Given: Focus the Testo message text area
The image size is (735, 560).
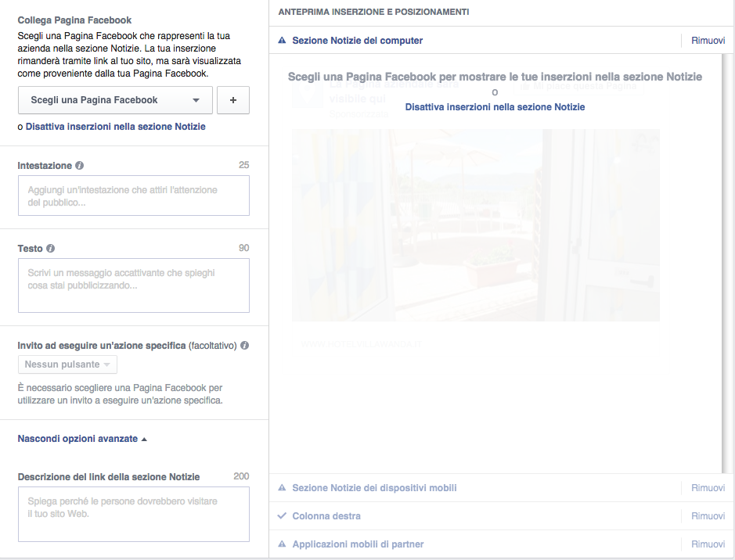Looking at the screenshot, I should pos(134,285).
